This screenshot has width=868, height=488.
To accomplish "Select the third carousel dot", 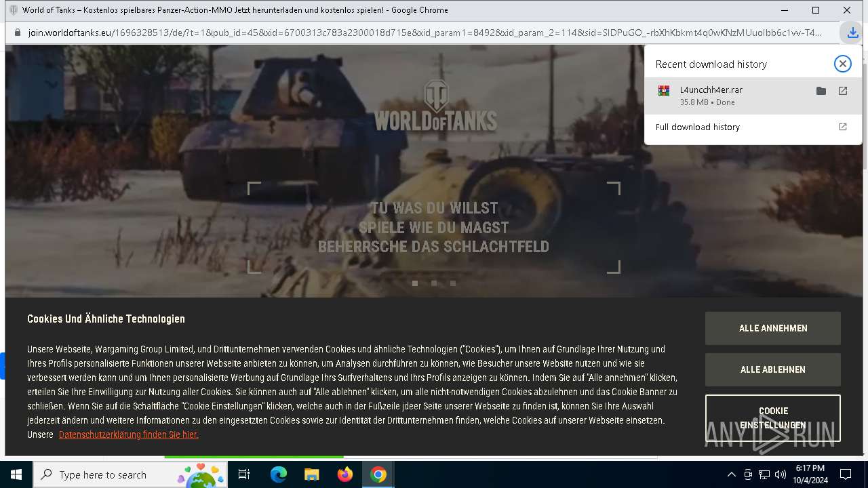I will tap(453, 283).
